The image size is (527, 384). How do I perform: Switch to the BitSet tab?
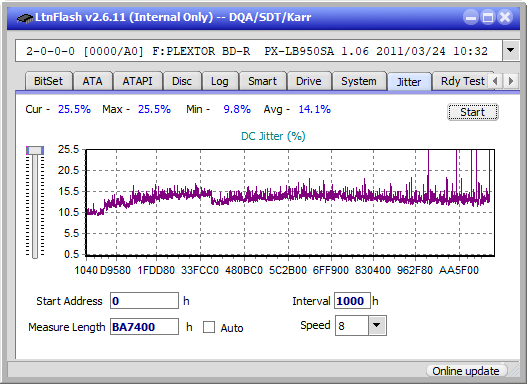click(x=48, y=81)
